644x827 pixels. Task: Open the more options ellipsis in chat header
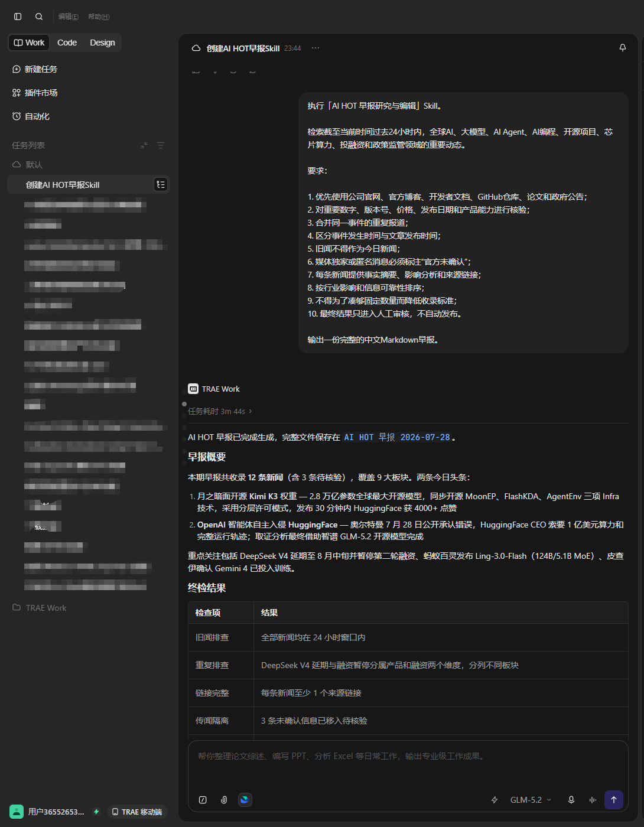click(316, 48)
